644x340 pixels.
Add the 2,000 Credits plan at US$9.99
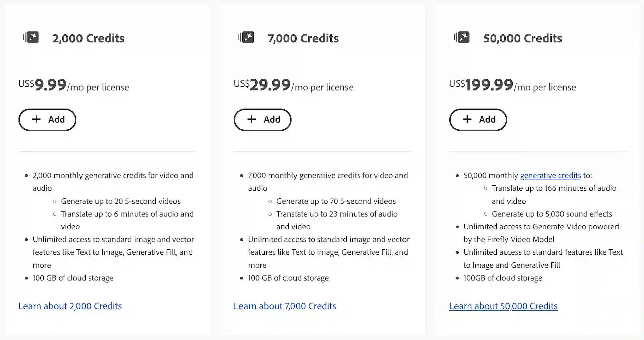[47, 120]
